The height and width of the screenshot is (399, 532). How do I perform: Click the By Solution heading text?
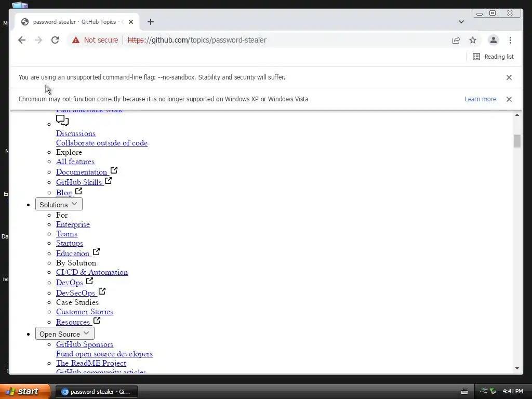[76, 263]
